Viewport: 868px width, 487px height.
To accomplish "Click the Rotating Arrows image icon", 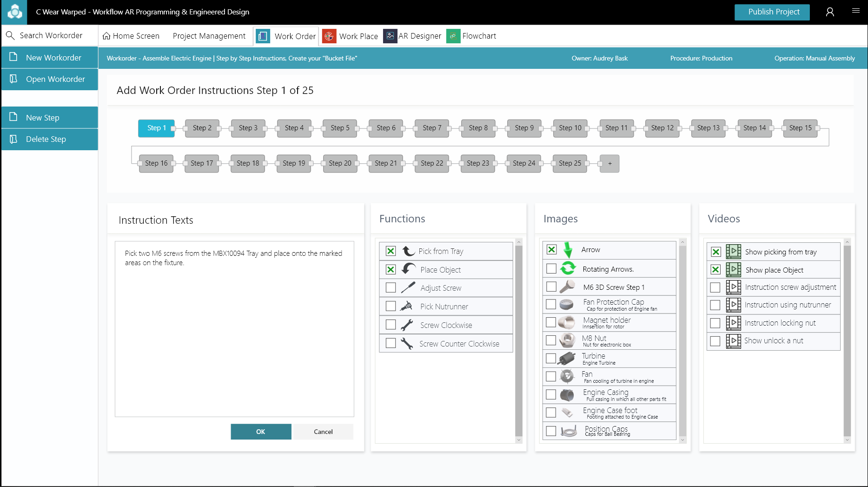I will pos(568,268).
